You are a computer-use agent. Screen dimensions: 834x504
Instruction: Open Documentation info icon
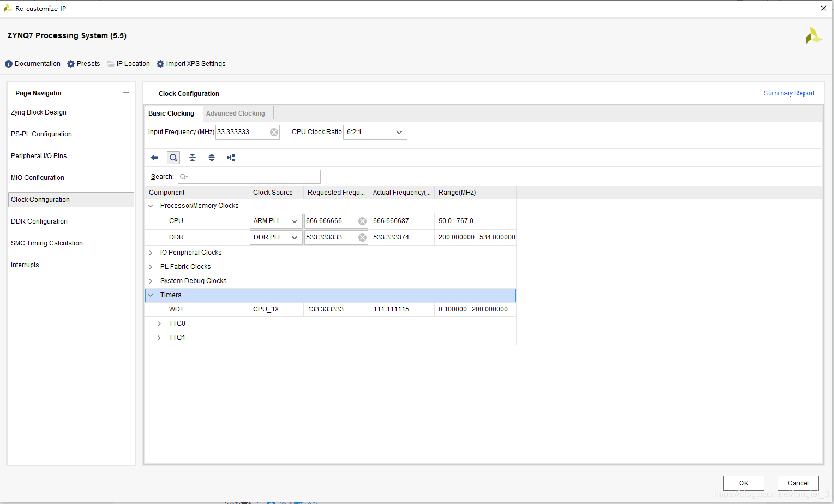click(x=9, y=64)
